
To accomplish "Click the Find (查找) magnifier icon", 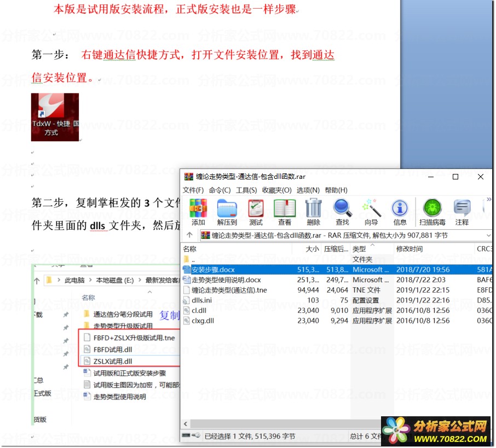I will (342, 212).
